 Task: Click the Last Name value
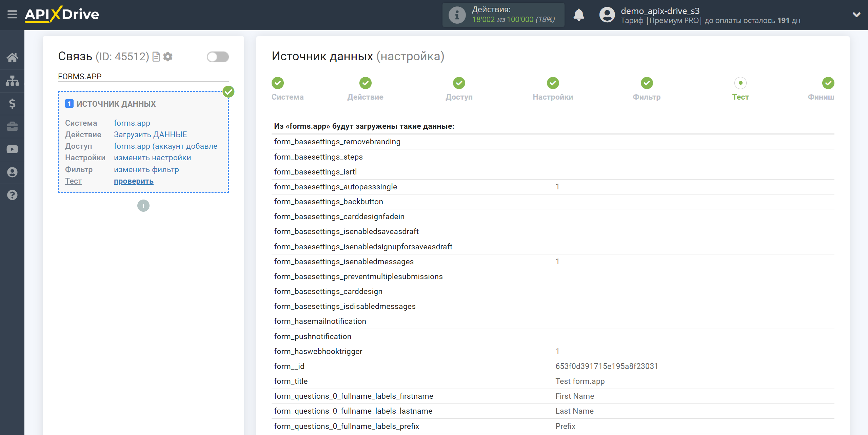574,411
